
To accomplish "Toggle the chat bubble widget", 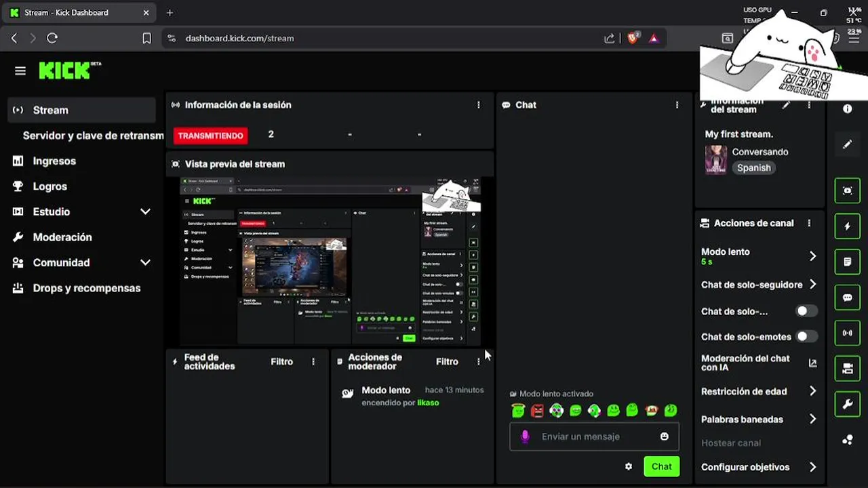I will 847,298.
